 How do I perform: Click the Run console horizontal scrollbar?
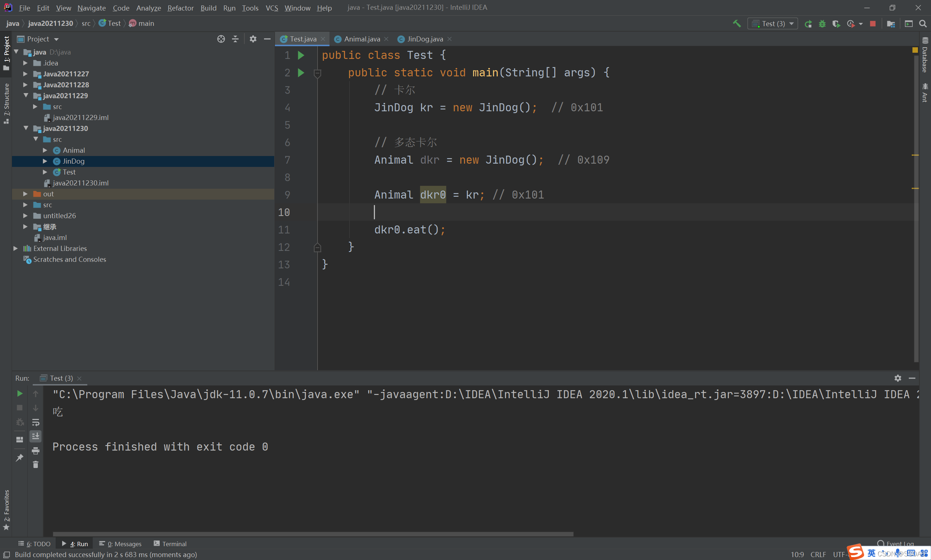[313, 534]
